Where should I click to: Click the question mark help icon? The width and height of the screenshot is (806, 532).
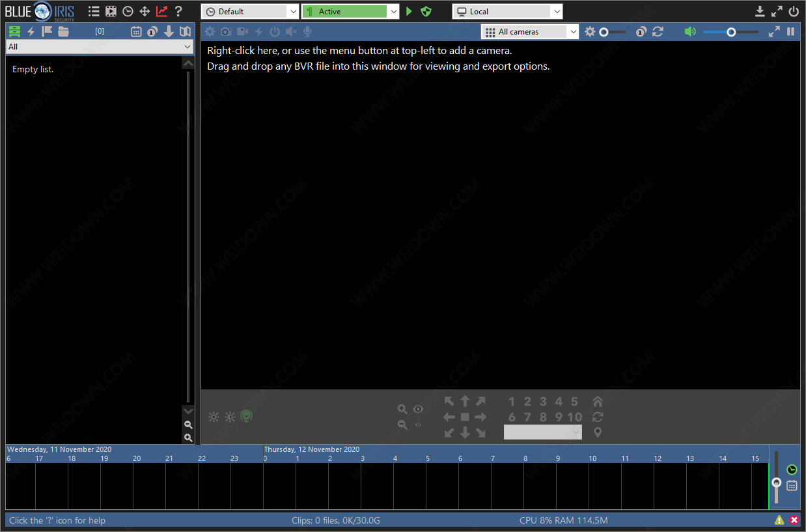click(178, 11)
